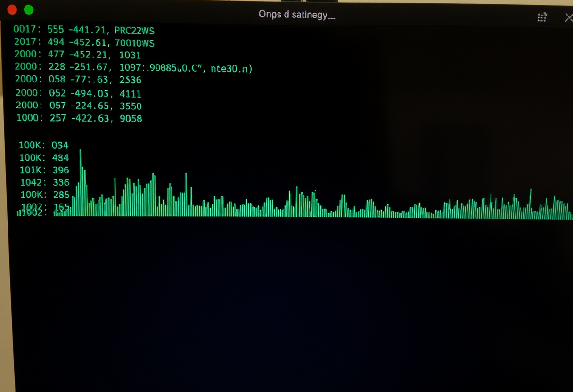Click the line "2017: 494 -452.61, 70010WS"
573x392 pixels.
point(84,43)
